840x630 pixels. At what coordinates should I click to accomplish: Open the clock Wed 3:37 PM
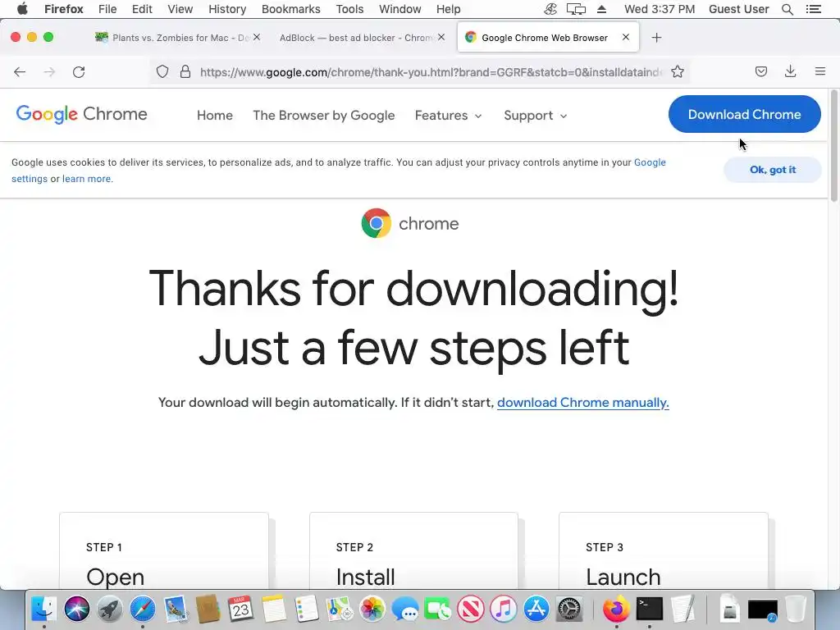660,9
